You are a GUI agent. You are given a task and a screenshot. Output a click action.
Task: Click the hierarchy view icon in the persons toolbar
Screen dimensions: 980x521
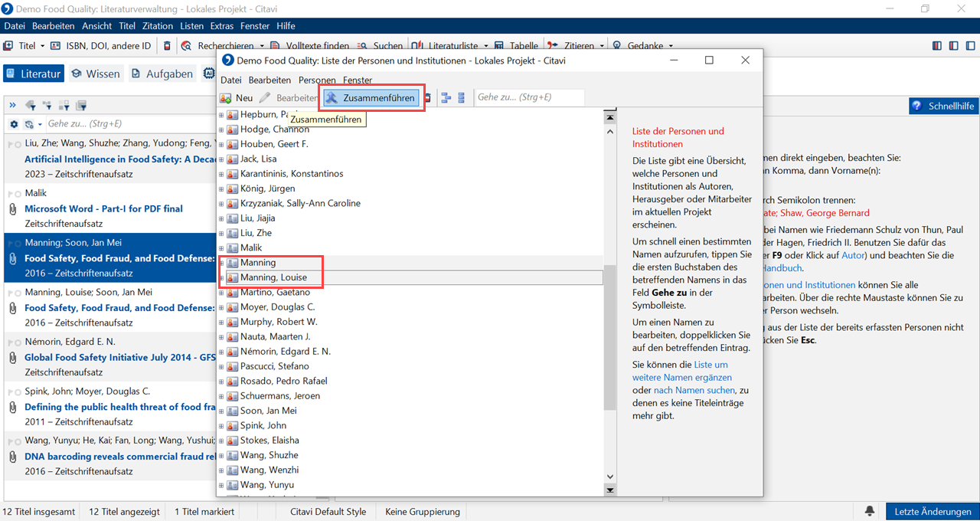coord(446,98)
